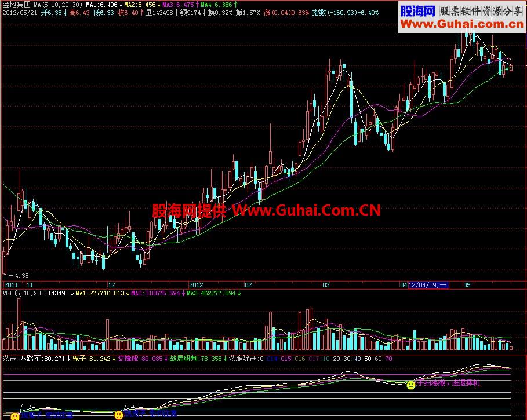Open the 荡寇 indicator name

9,359
